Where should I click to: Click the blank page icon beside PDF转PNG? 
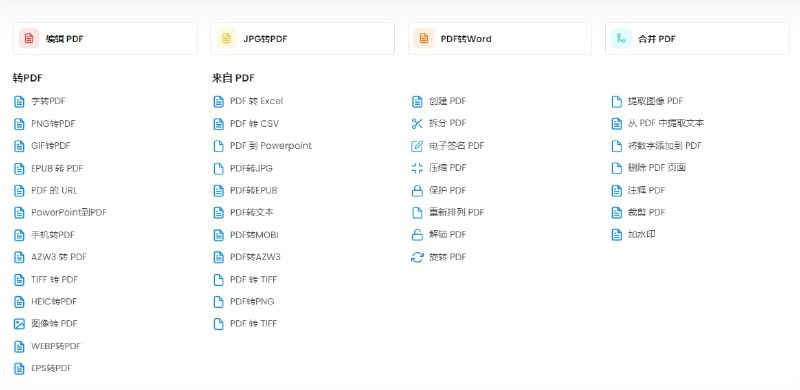(x=218, y=302)
